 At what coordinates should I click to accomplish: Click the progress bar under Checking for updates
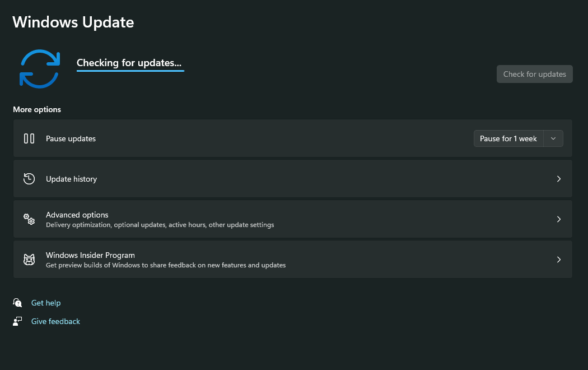pos(130,71)
